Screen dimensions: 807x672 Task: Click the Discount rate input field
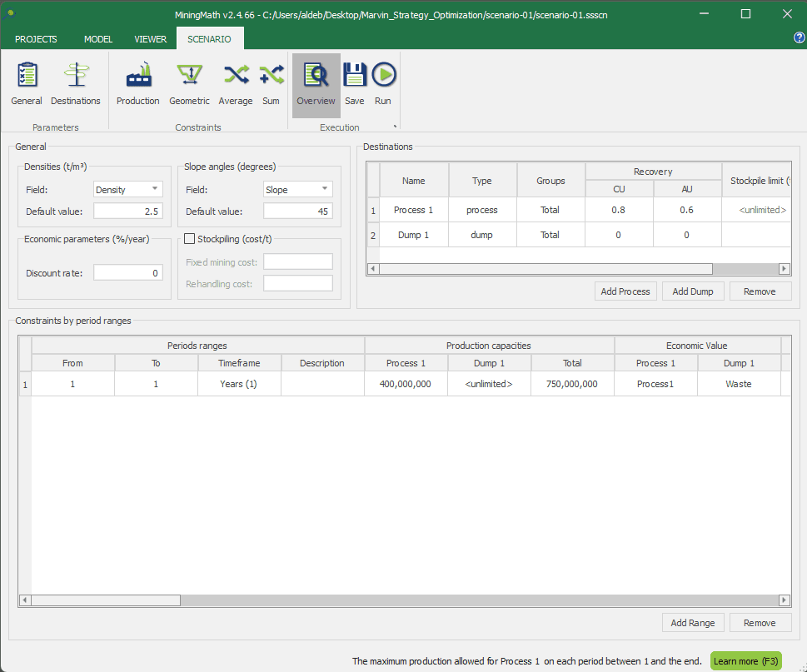click(127, 272)
